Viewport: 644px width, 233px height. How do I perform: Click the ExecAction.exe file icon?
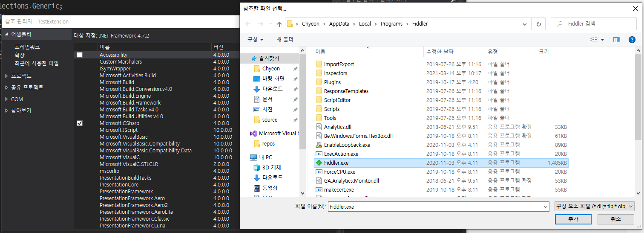pos(319,154)
